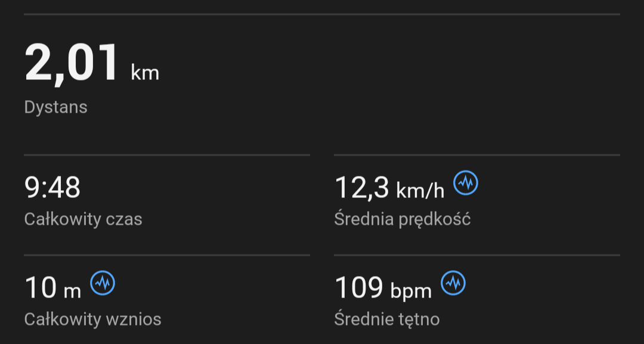
Task: Open the Średnia prędkość label
Action: pos(402,219)
